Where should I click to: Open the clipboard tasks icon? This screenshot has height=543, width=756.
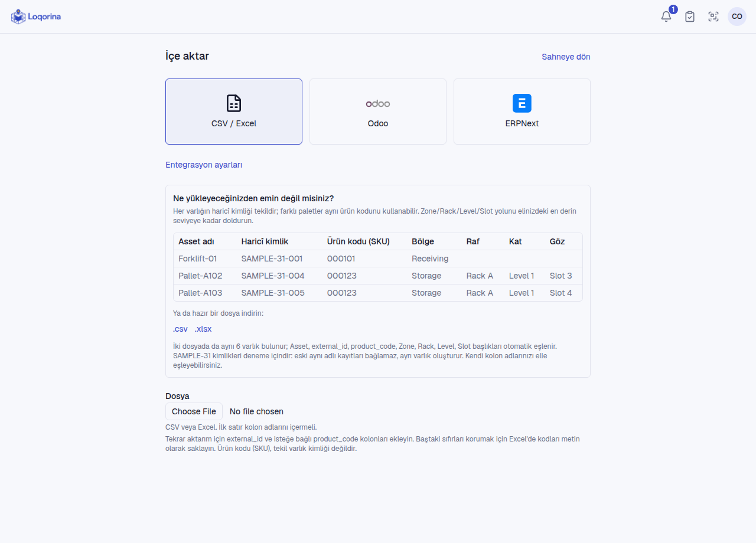[690, 17]
